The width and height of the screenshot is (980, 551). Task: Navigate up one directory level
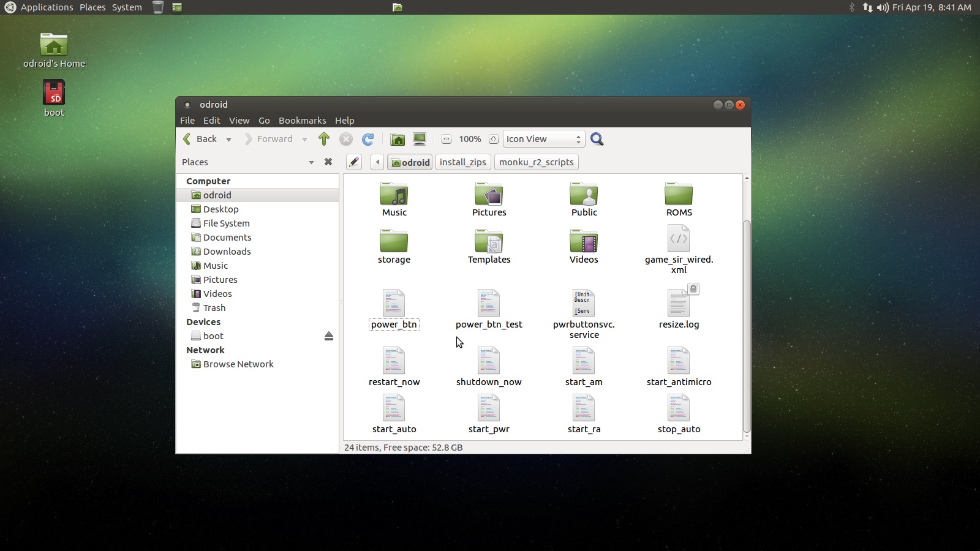click(324, 139)
